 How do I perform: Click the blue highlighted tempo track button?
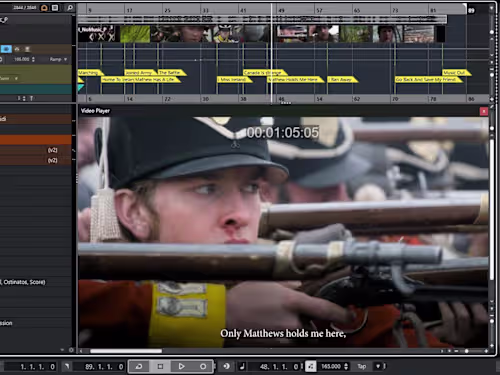pos(6,49)
